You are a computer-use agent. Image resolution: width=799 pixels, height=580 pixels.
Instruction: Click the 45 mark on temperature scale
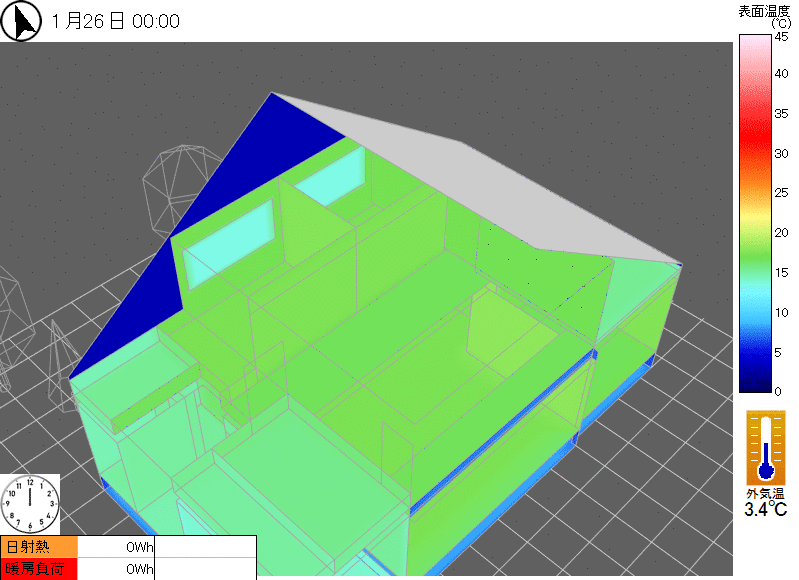pyautogui.click(x=781, y=37)
